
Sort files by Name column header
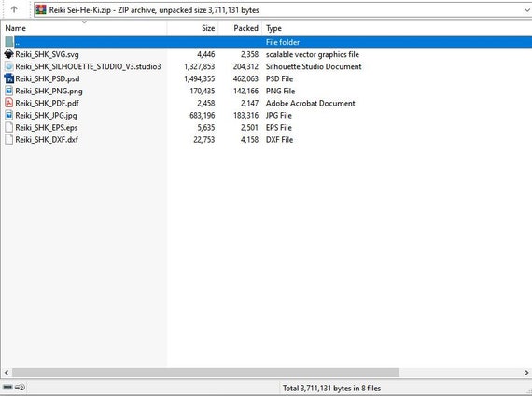(x=15, y=28)
